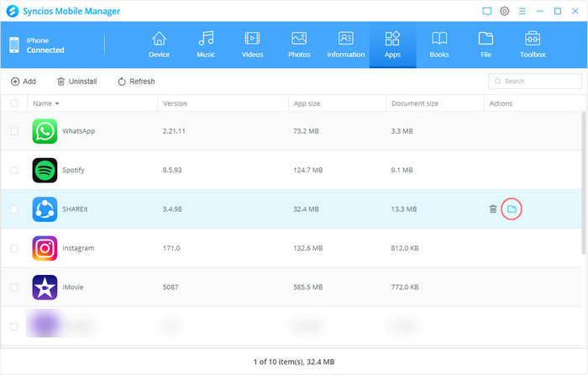This screenshot has height=375, width=588.
Task: Open the Information section
Action: click(x=345, y=45)
